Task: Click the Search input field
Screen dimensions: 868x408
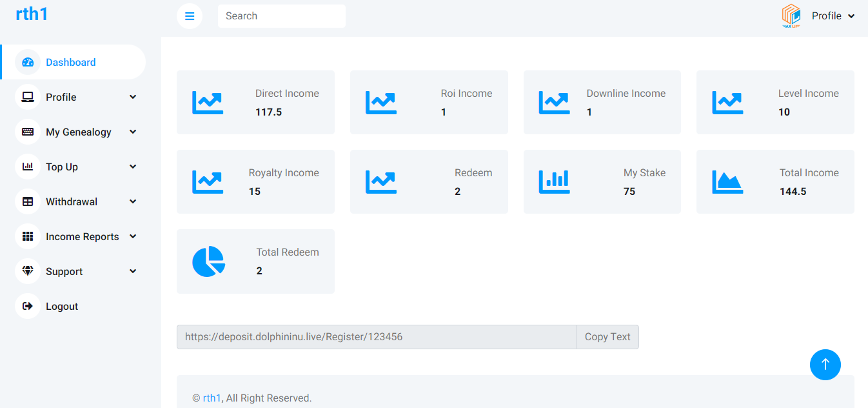Action: pyautogui.click(x=281, y=16)
